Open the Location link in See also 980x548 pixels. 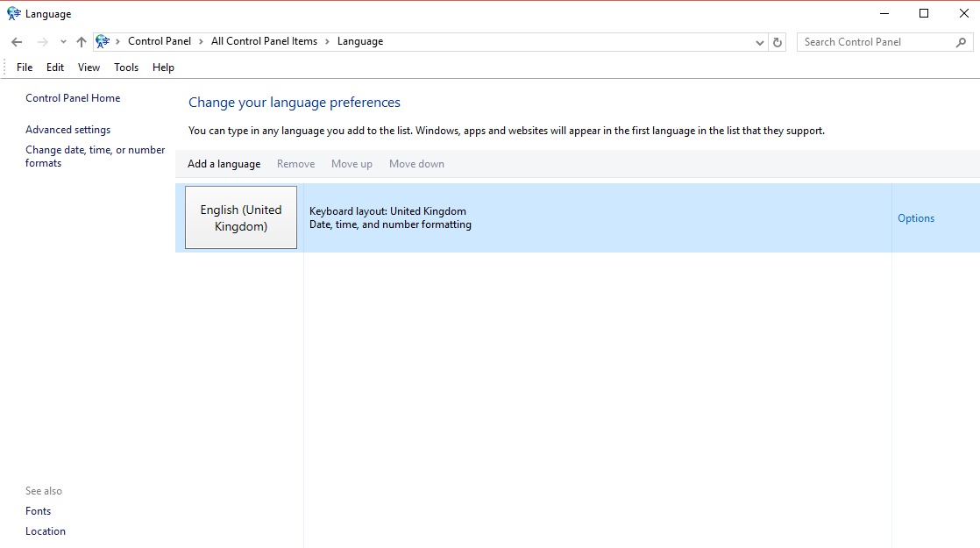[x=46, y=530]
